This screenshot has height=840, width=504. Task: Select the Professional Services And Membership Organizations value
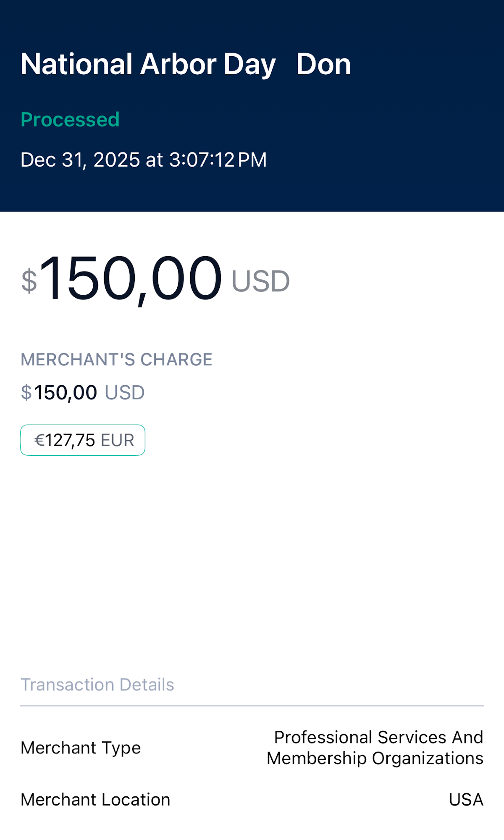pyautogui.click(x=375, y=748)
